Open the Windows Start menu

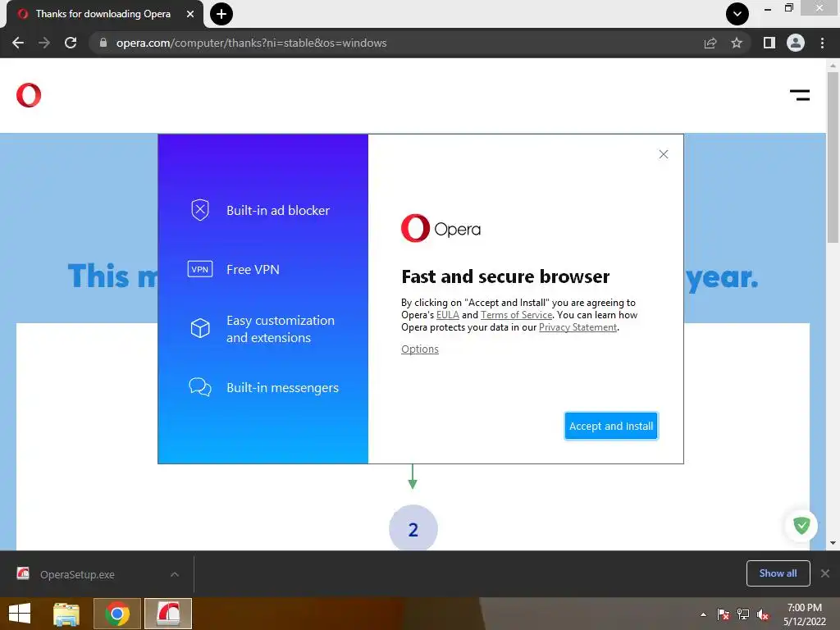(x=20, y=614)
